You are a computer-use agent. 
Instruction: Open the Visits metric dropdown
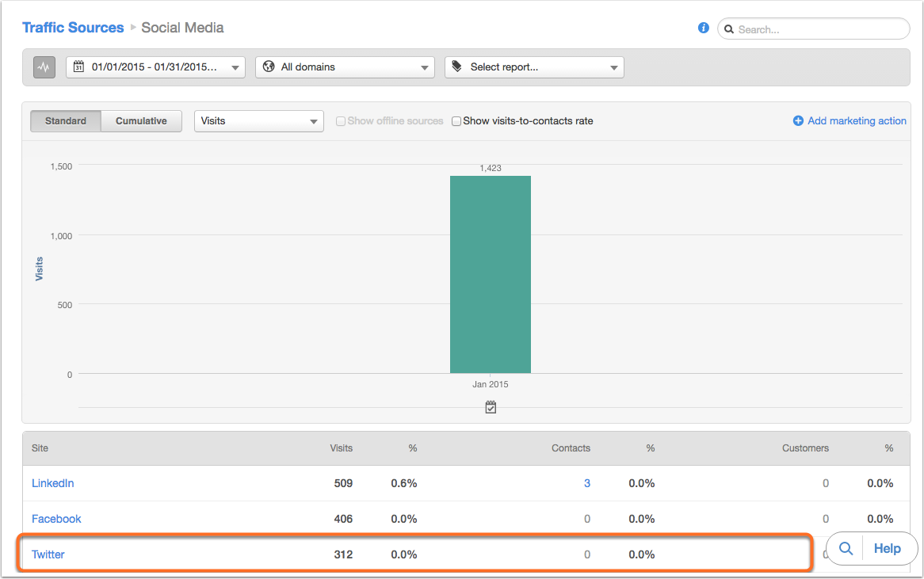(258, 121)
